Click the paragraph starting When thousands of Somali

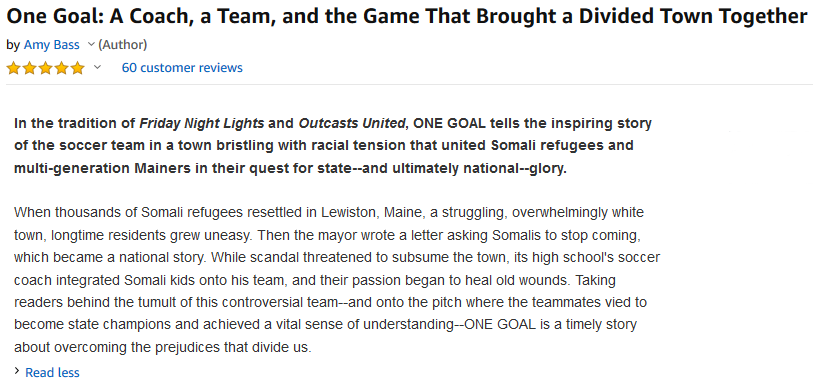[x=337, y=280]
